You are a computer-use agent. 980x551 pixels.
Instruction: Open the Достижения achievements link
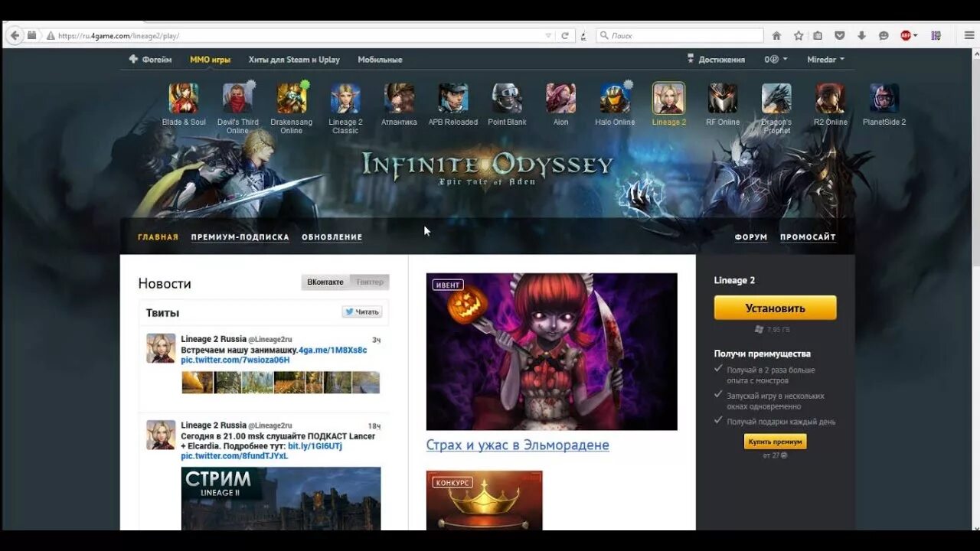click(x=716, y=60)
